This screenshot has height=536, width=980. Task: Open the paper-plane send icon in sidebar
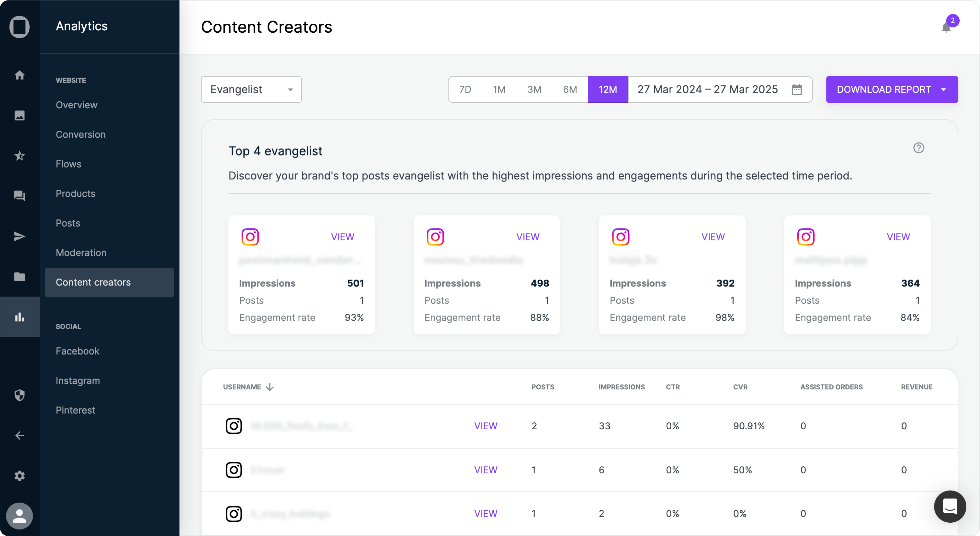tap(19, 236)
